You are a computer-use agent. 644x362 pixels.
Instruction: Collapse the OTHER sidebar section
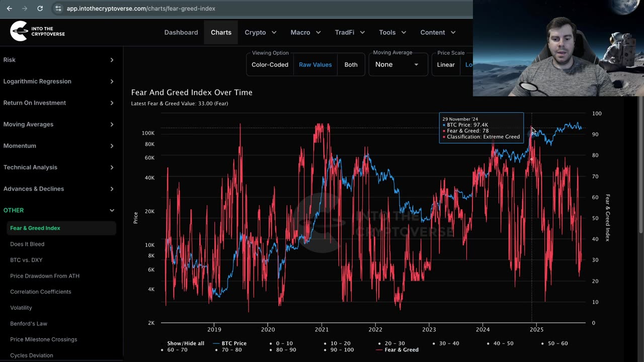[x=59, y=210]
